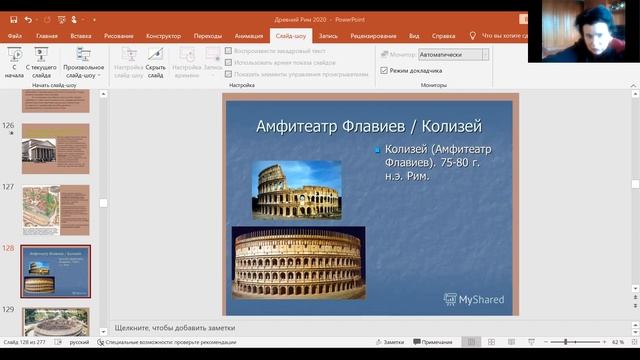Switch to the Запись tab
Image resolution: width=640 pixels, height=360 pixels.
coord(328,36)
